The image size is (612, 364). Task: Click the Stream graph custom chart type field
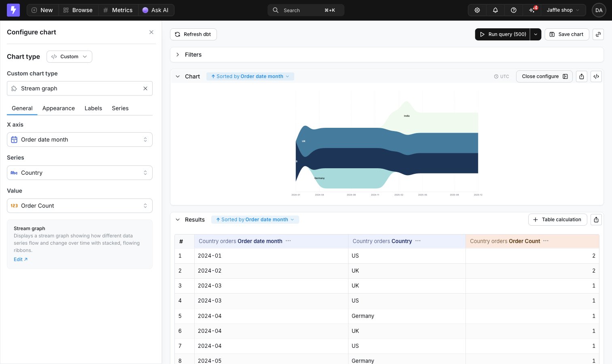point(80,89)
